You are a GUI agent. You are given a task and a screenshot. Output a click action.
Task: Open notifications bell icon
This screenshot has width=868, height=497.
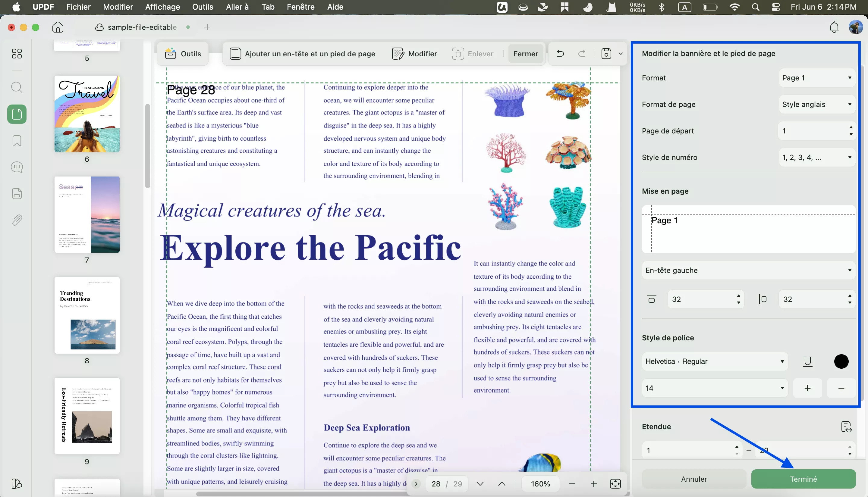pyautogui.click(x=834, y=27)
